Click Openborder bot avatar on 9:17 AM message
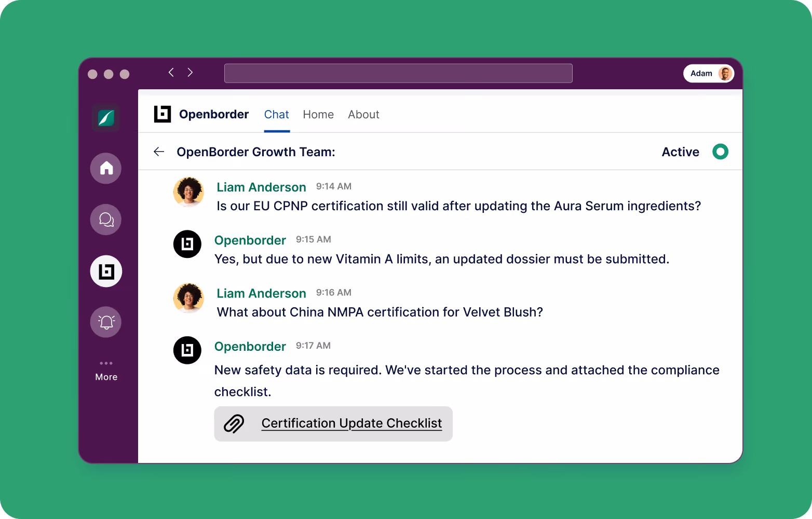This screenshot has height=519, width=812. coord(187,350)
